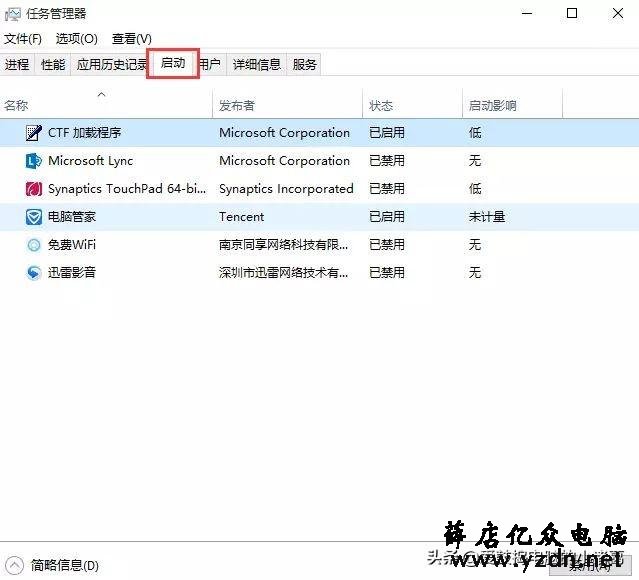The image size is (639, 580).
Task: Switch to the 性能 tab
Action: point(53,64)
